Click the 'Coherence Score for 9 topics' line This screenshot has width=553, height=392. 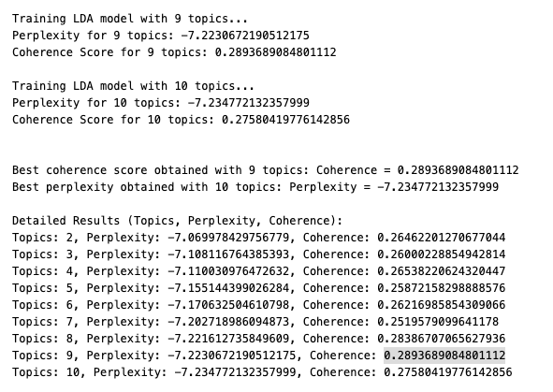coord(174,52)
